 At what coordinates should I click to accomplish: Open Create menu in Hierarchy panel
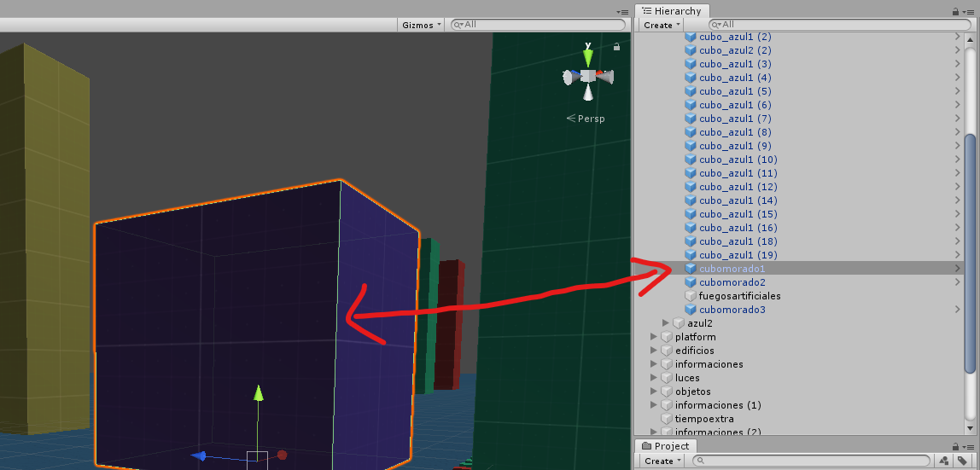coord(662,25)
